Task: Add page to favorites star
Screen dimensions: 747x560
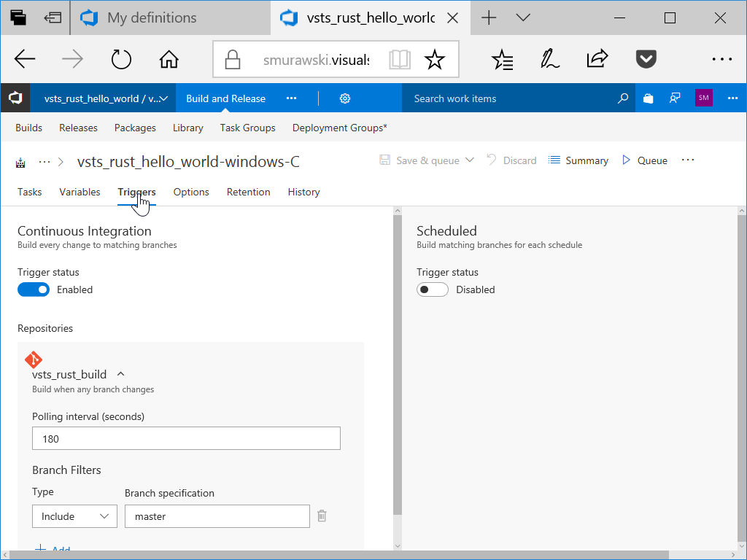Action: pos(435,60)
